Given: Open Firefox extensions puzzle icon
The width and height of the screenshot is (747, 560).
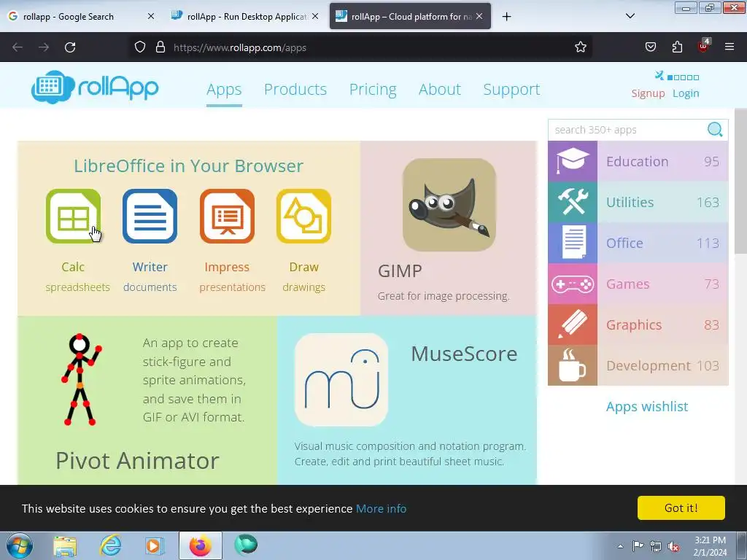Looking at the screenshot, I should [x=677, y=47].
